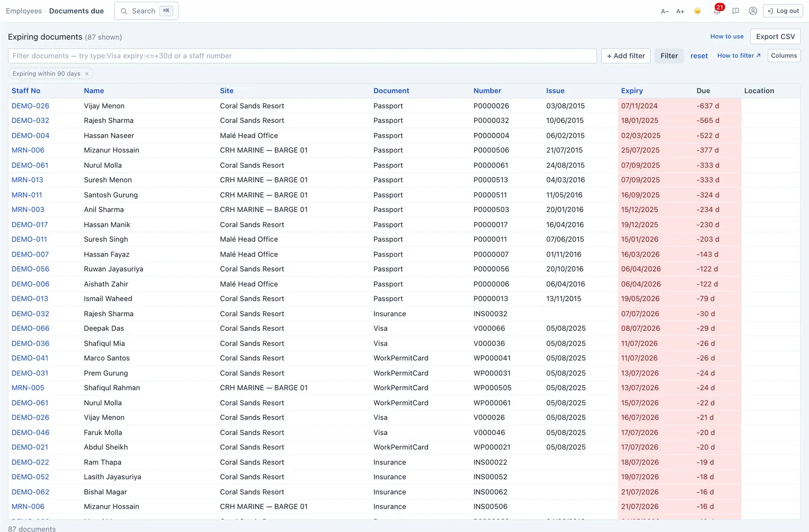Viewport: 809px width, 532px height.
Task: Open staff link DEMO-056
Action: click(x=30, y=269)
